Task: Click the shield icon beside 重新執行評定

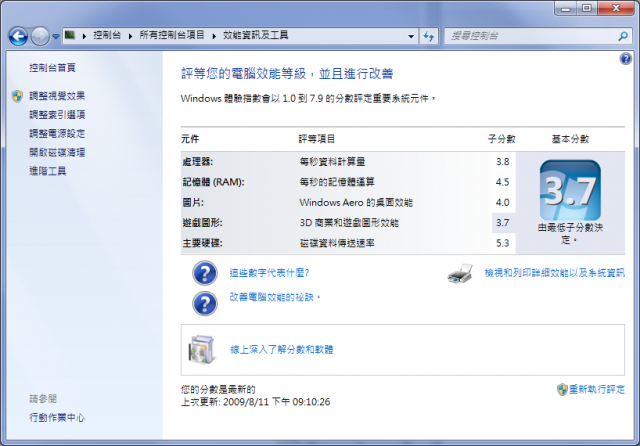Action: (562, 389)
